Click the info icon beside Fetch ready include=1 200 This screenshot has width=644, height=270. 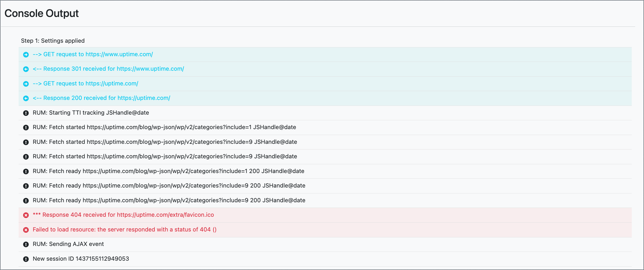(x=26, y=171)
